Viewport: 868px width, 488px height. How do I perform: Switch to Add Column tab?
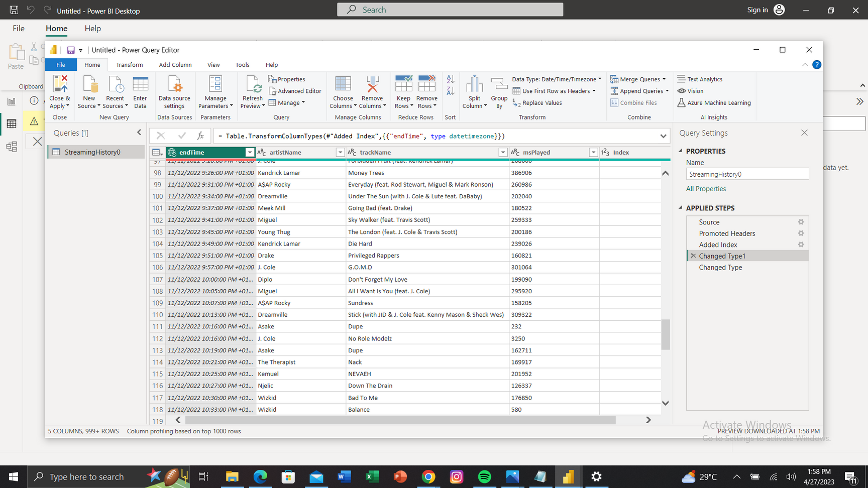click(175, 65)
